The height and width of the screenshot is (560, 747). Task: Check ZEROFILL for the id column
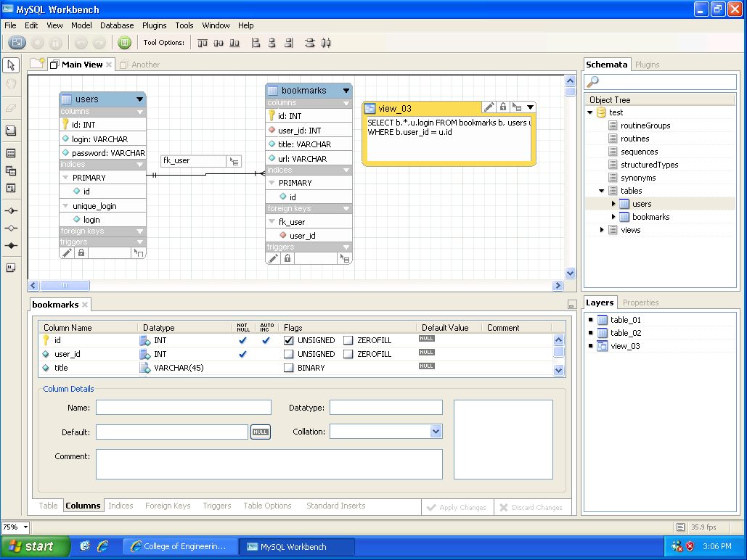tap(348, 340)
